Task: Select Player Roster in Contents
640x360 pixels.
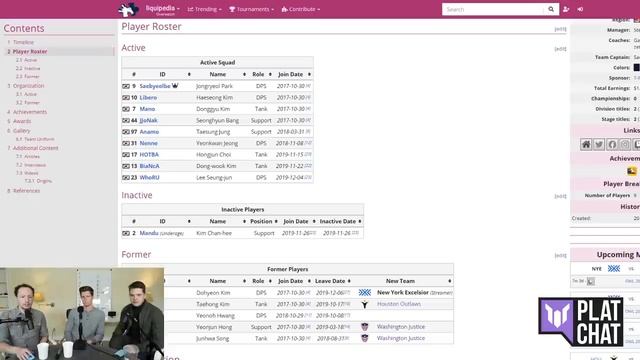Action: 29,51
